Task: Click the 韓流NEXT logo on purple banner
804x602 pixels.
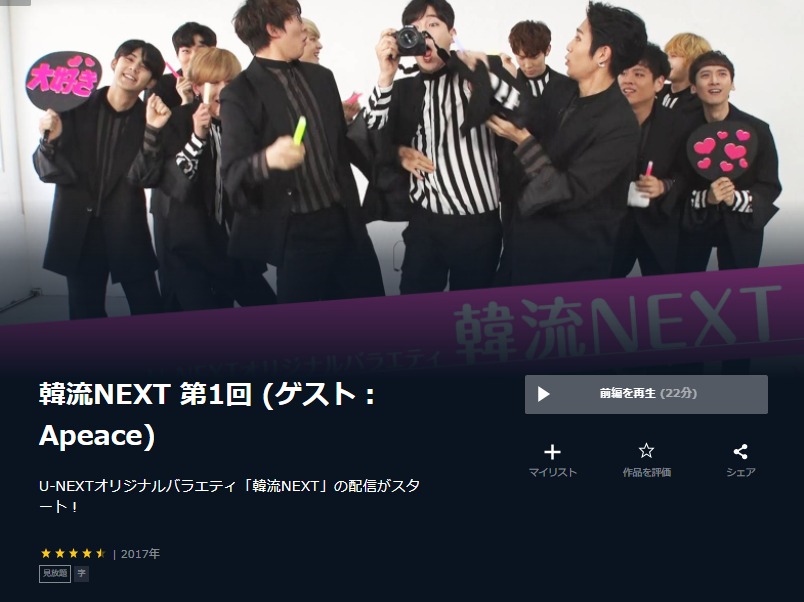Action: click(x=615, y=323)
